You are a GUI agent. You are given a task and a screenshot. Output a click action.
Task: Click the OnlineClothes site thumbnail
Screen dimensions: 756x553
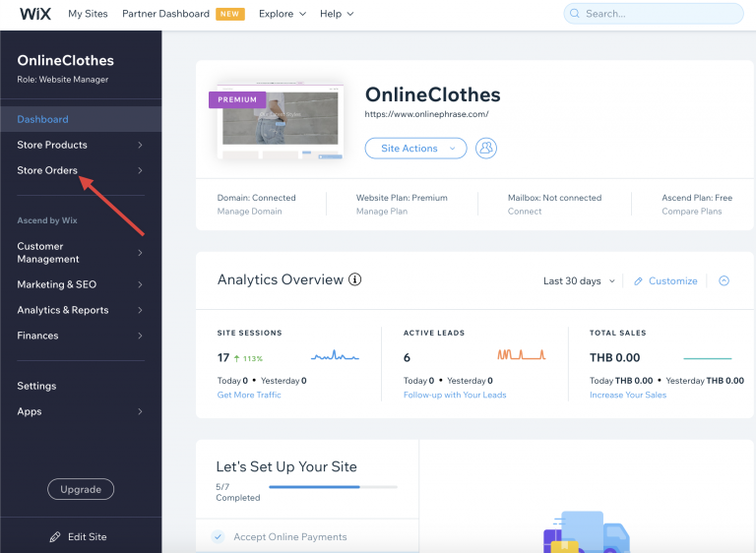(281, 122)
